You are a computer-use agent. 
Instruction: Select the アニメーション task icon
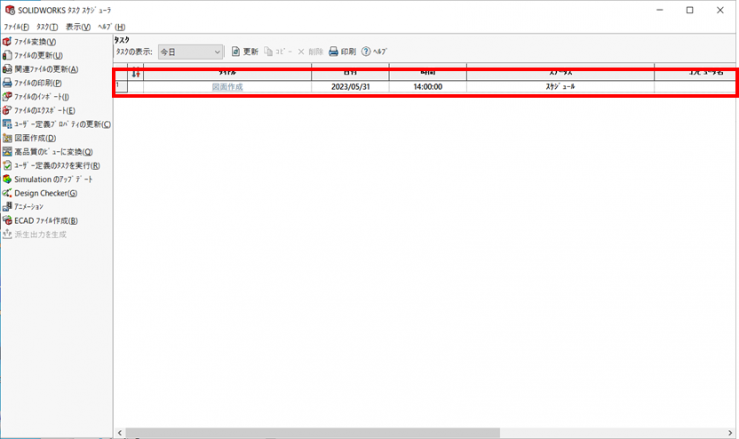point(7,206)
